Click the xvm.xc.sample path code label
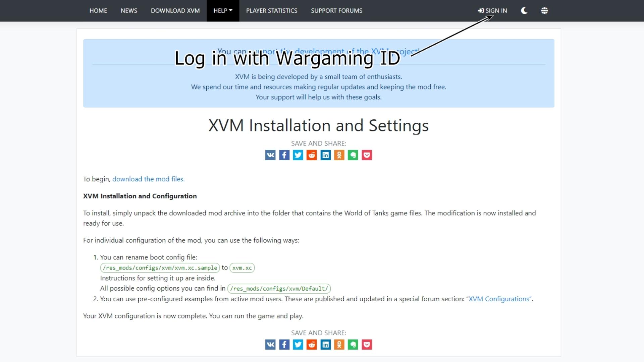 click(x=160, y=268)
